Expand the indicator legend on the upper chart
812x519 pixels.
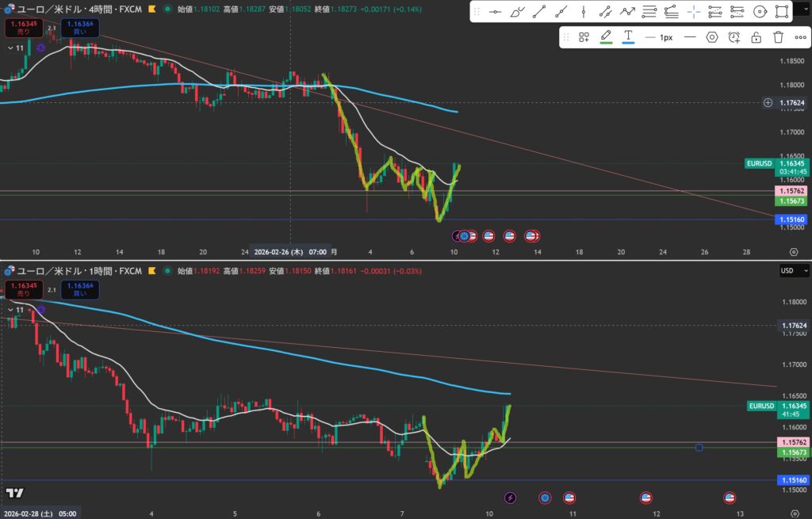pyautogui.click(x=12, y=48)
